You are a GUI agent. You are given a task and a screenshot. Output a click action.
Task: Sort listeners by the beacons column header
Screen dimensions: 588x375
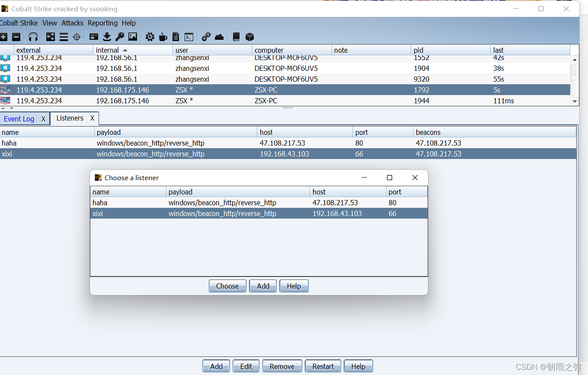[495, 132]
